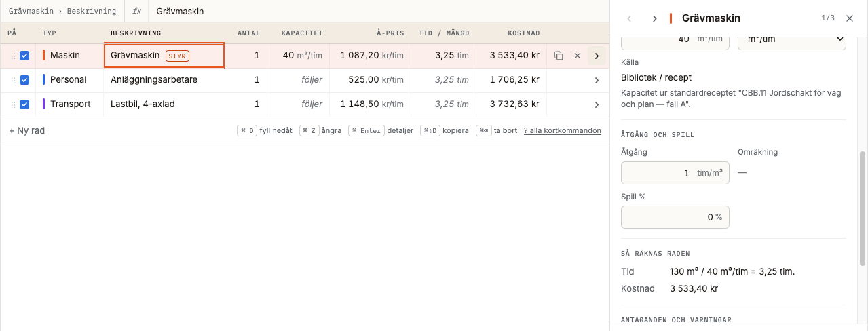Edit the Spill % input field
The width and height of the screenshot is (868, 331).
pyautogui.click(x=675, y=217)
